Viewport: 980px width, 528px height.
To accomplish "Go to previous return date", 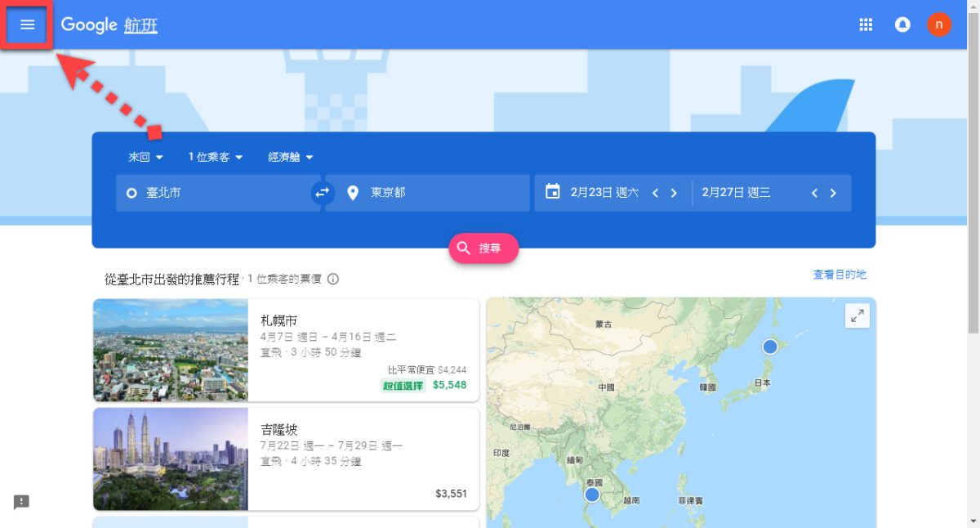I will coord(814,193).
